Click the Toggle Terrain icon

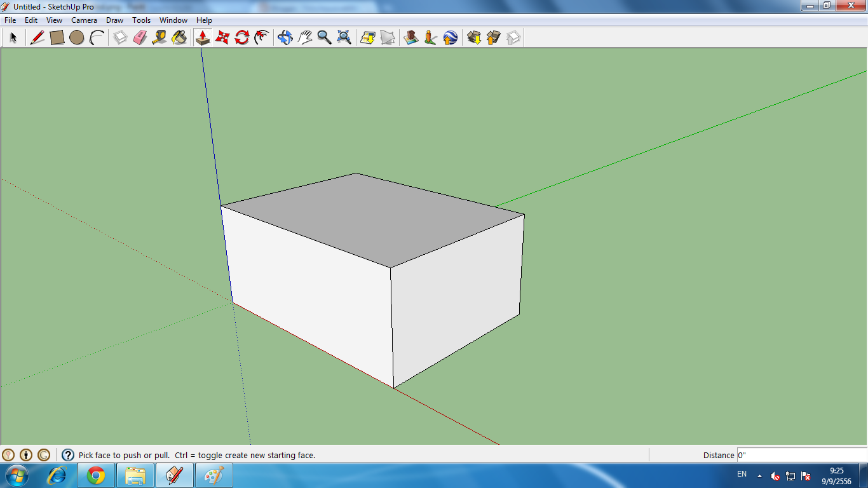pos(388,37)
